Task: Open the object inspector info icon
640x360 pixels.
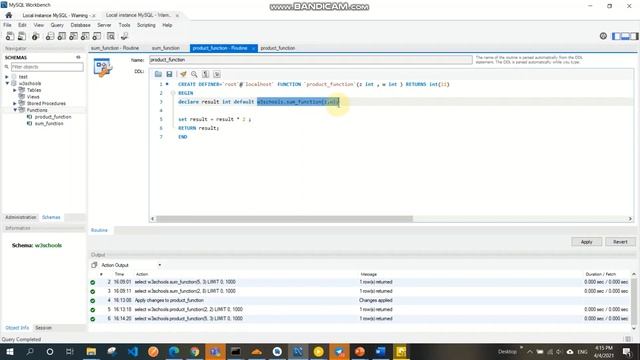Action: [x=36, y=36]
